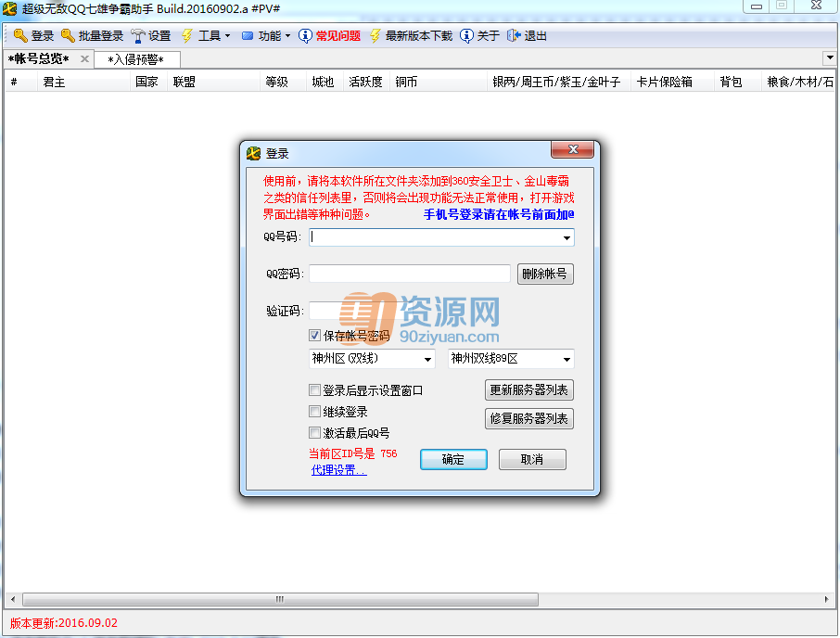Click the 修复服务器列表 button
The width and height of the screenshot is (840, 638).
[528, 418]
